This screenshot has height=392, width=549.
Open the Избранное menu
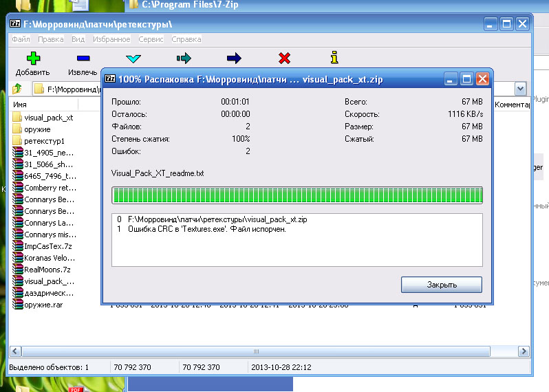tap(111, 39)
